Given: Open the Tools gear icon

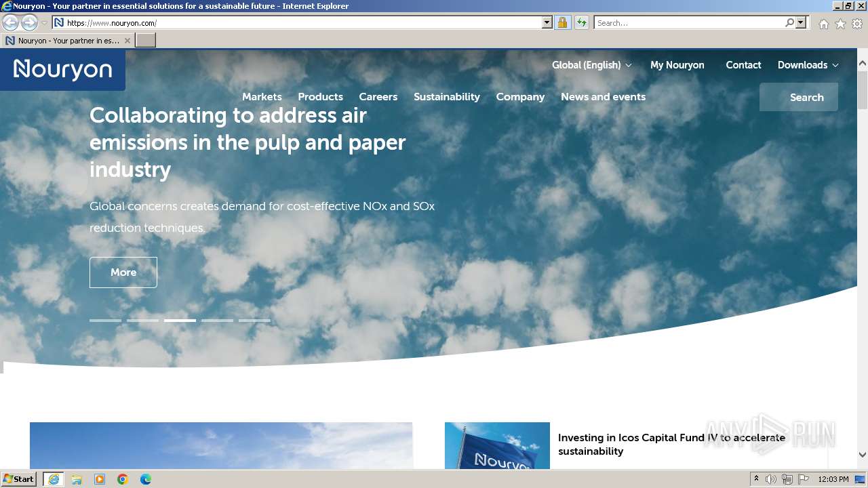Looking at the screenshot, I should [x=857, y=24].
